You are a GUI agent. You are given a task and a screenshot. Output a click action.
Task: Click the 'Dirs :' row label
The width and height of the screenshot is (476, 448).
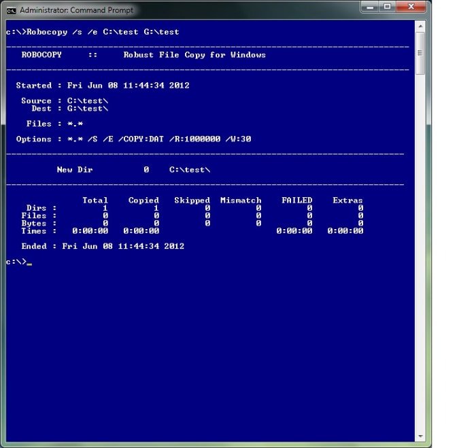pos(41,208)
